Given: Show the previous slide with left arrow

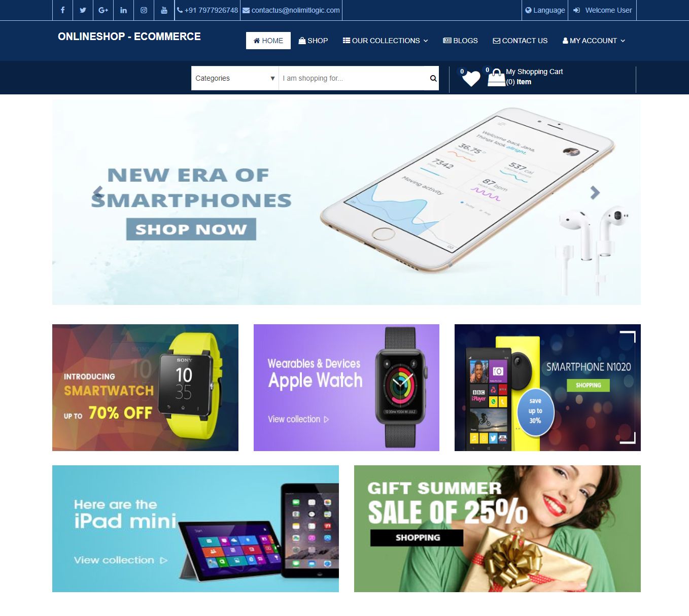Looking at the screenshot, I should coord(98,192).
